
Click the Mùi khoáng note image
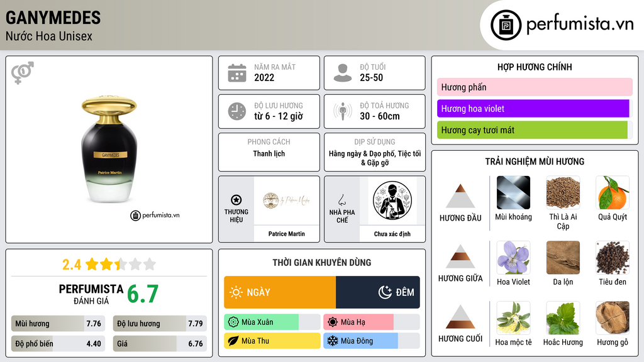pos(513,192)
